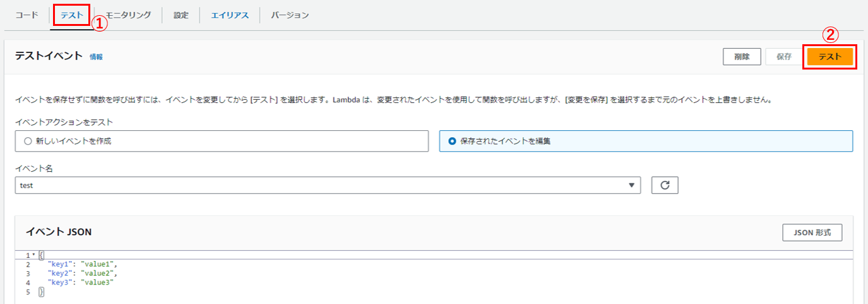Open the 情報 link next to テストイベント

96,57
